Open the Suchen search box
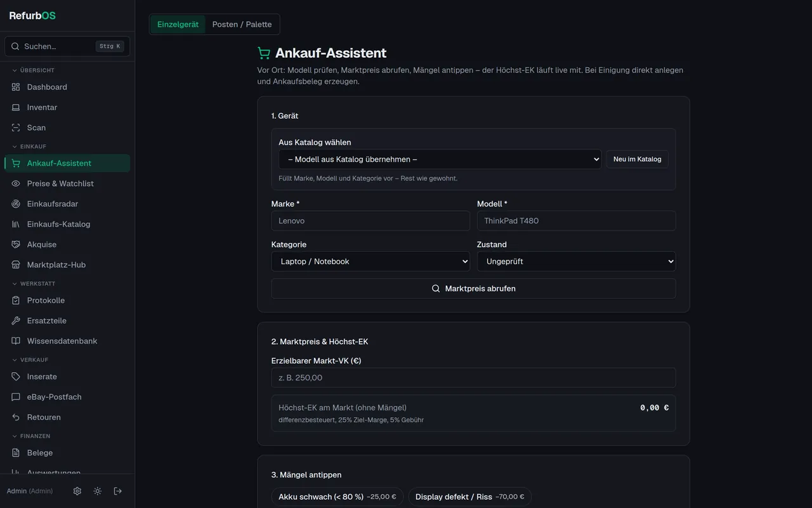The width and height of the screenshot is (812, 508). pyautogui.click(x=67, y=46)
